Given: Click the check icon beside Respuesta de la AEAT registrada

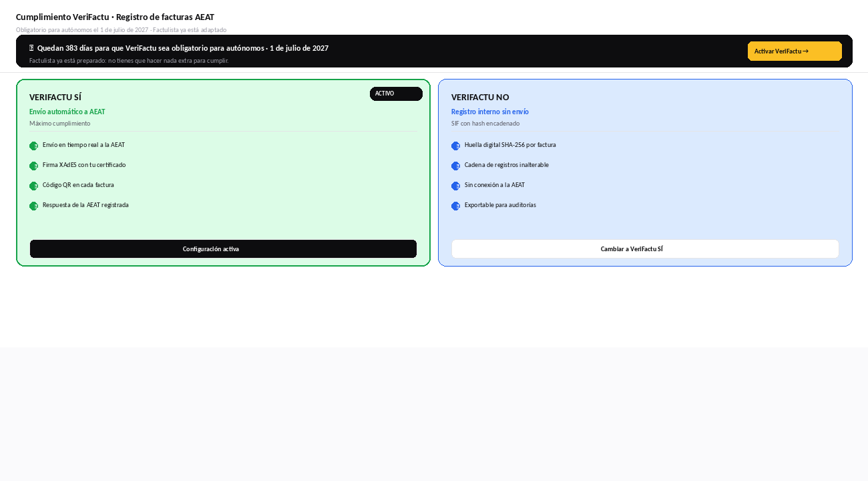Looking at the screenshot, I should 33,206.
